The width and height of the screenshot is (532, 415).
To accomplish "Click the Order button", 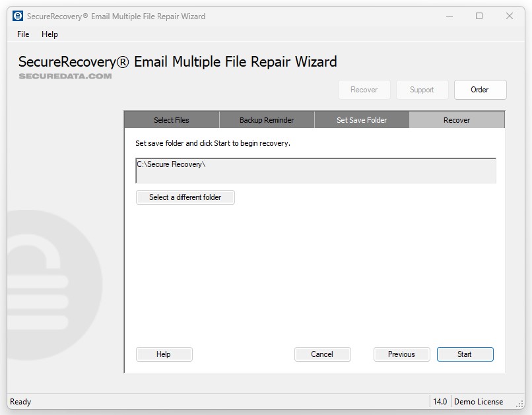I will pos(480,90).
